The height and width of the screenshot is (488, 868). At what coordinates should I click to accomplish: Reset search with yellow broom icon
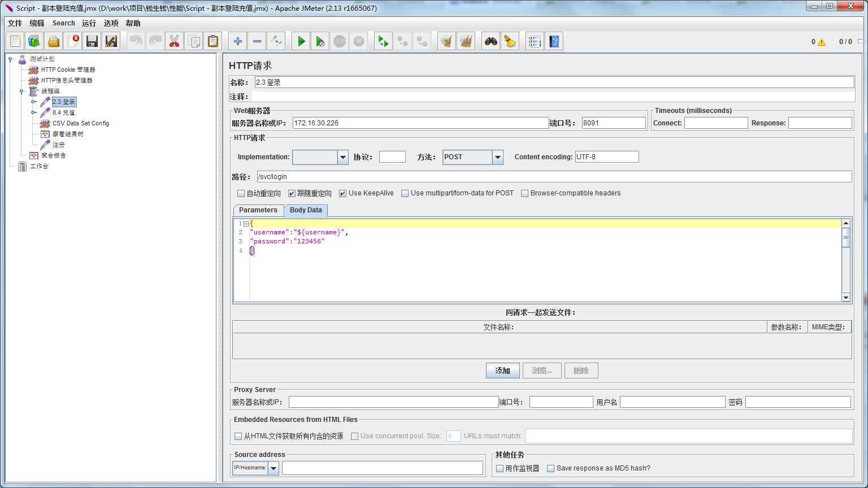[510, 41]
